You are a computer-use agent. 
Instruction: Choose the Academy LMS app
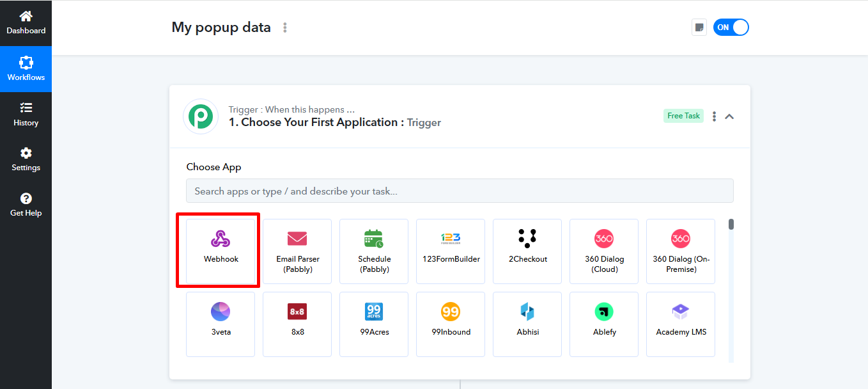click(x=680, y=324)
